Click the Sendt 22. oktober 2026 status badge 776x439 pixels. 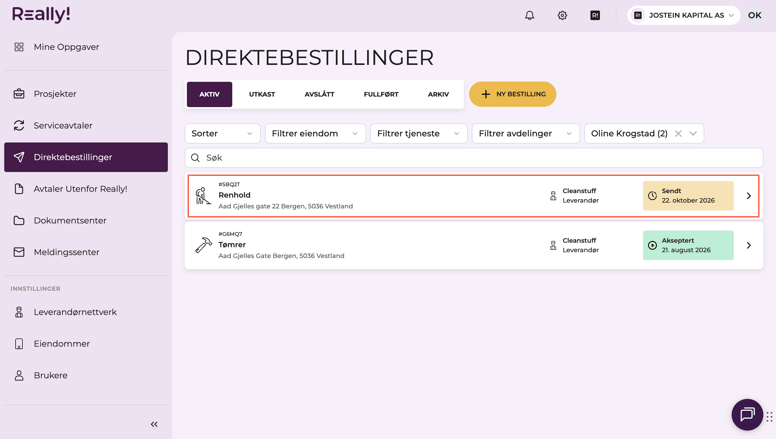(x=688, y=196)
